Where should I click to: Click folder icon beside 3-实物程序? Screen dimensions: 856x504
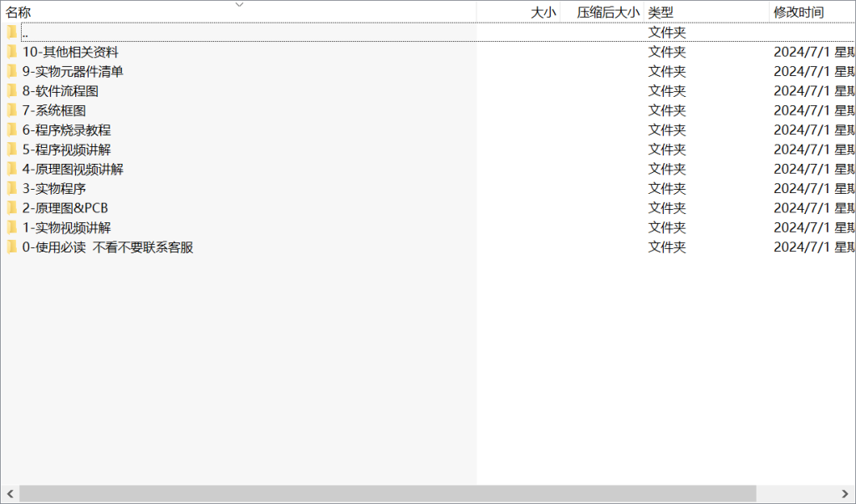pyautogui.click(x=12, y=188)
